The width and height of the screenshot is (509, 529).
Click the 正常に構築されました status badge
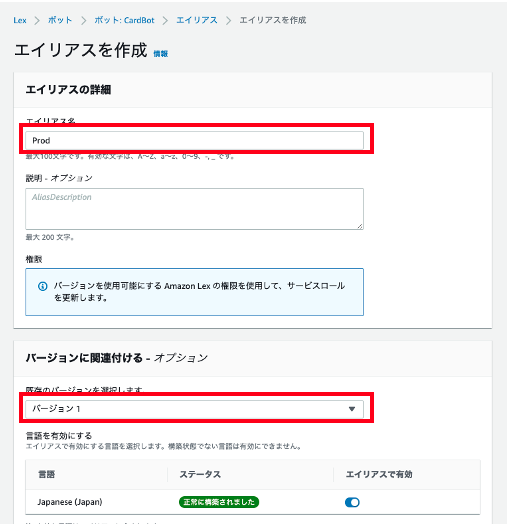coord(219,502)
